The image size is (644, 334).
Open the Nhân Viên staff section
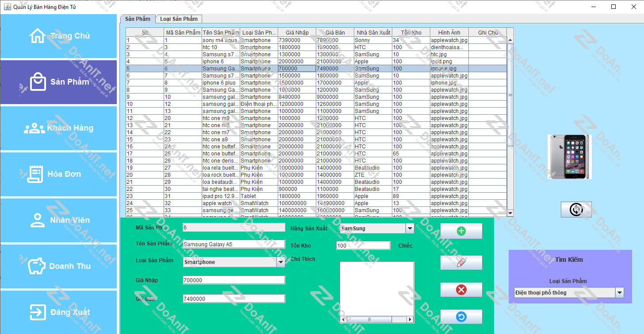pos(59,220)
